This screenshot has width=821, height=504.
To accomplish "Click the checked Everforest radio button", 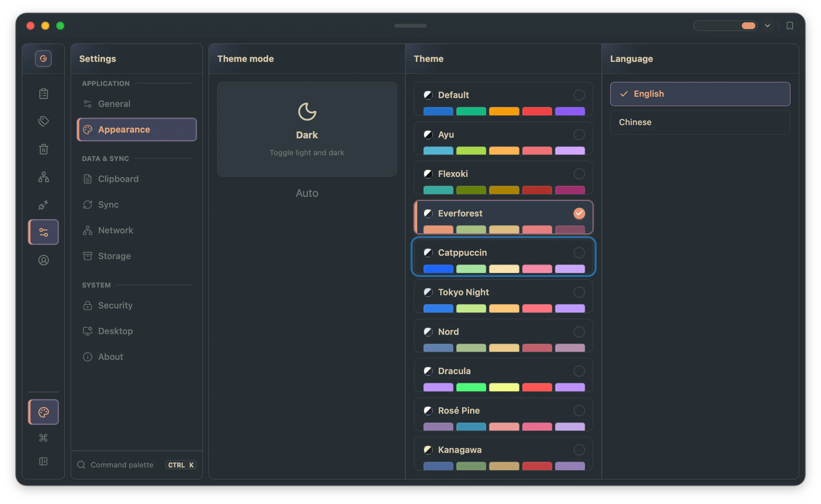I will 579,213.
